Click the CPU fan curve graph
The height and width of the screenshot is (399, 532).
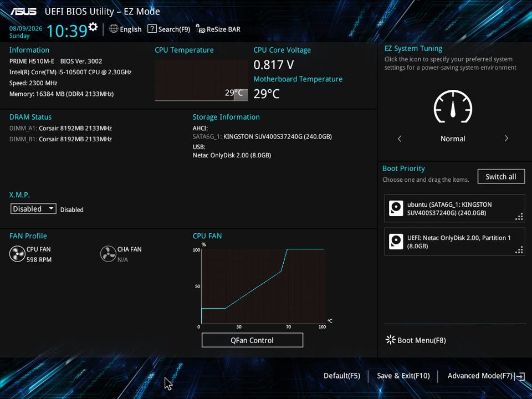pos(263,286)
